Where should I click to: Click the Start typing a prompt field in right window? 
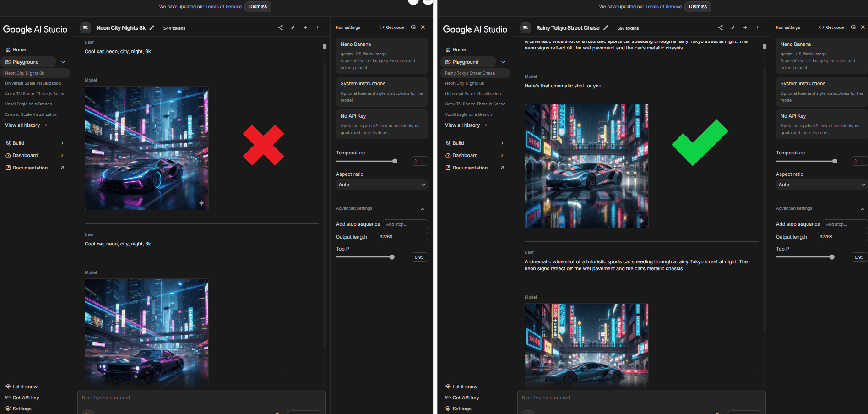[x=641, y=398]
